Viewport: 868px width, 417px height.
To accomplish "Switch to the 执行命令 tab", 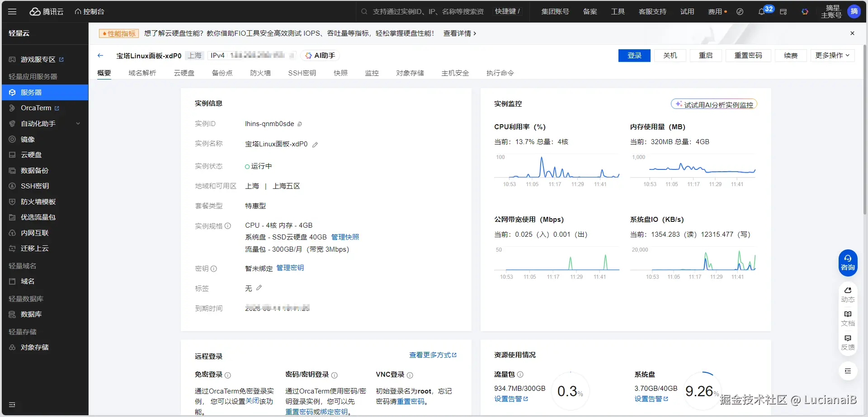I will pos(500,73).
